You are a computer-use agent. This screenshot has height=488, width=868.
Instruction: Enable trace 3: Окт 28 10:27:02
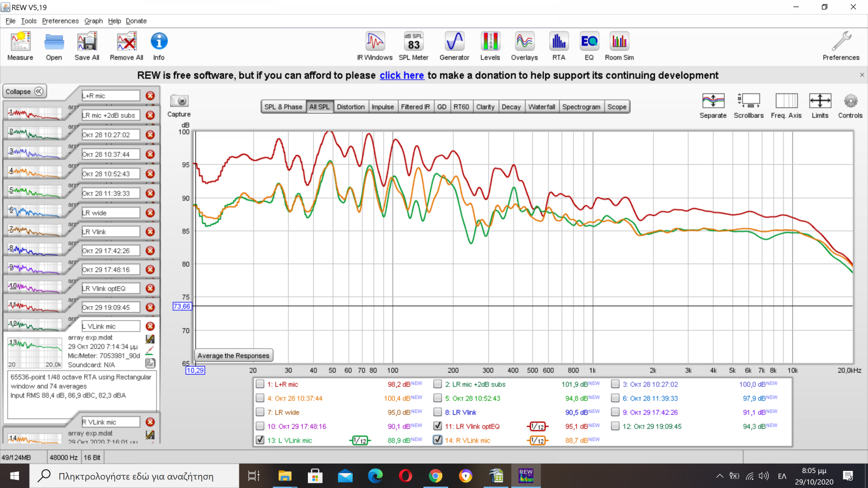click(615, 384)
